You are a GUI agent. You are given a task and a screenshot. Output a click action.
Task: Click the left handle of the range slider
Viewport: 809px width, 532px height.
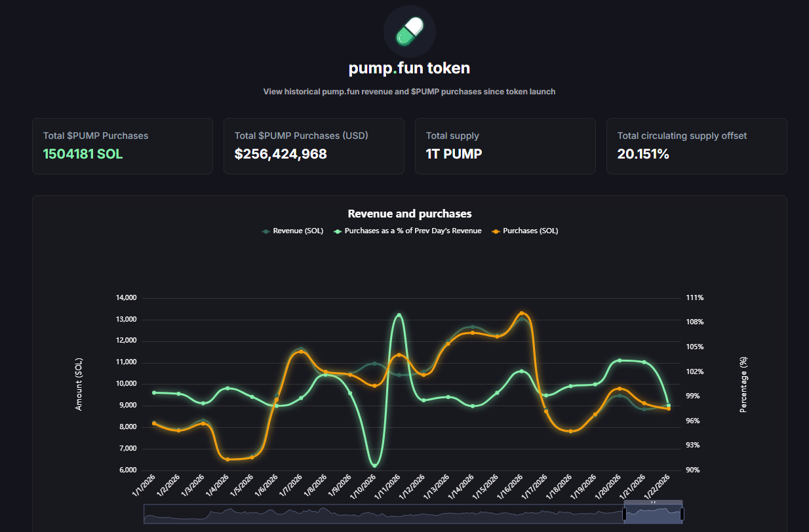pos(624,514)
